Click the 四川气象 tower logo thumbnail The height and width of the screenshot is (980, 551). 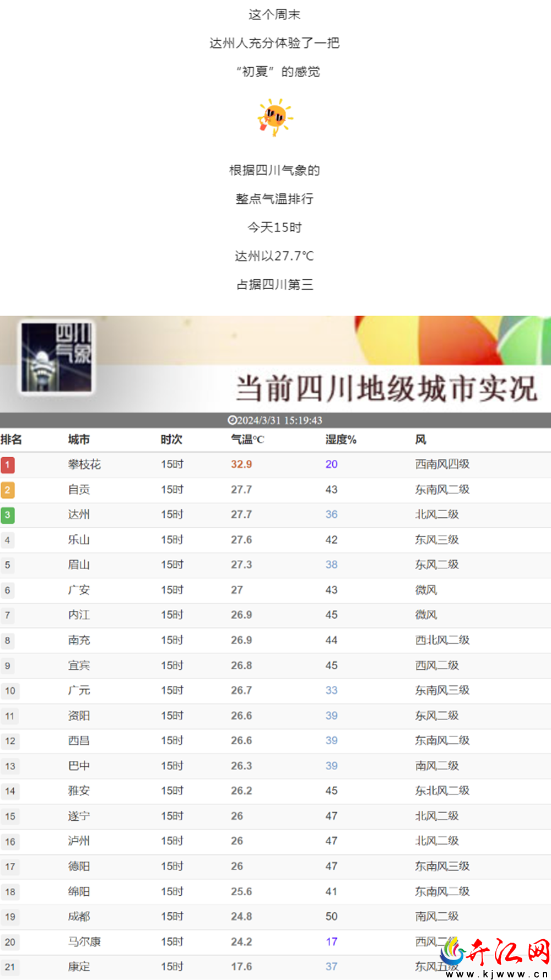point(57,356)
